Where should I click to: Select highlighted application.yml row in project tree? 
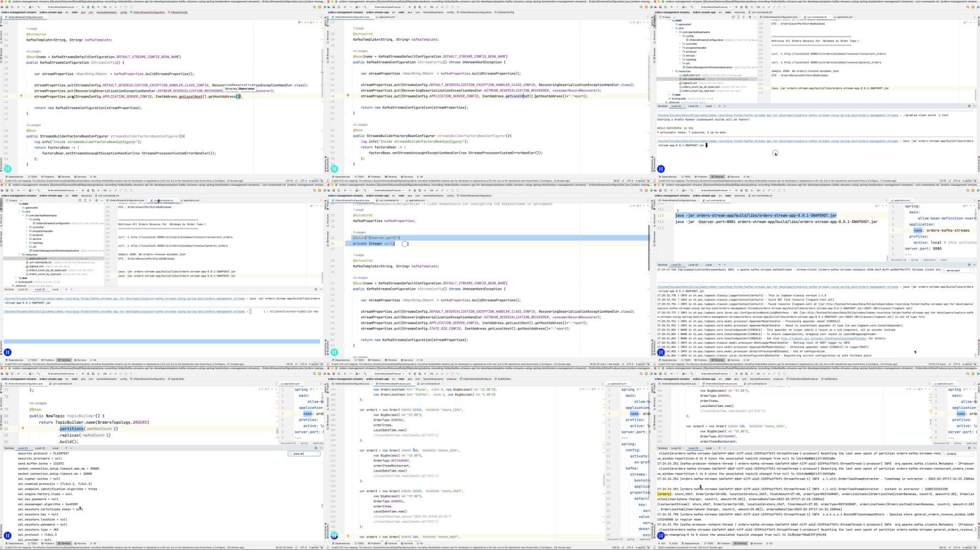(x=53, y=258)
